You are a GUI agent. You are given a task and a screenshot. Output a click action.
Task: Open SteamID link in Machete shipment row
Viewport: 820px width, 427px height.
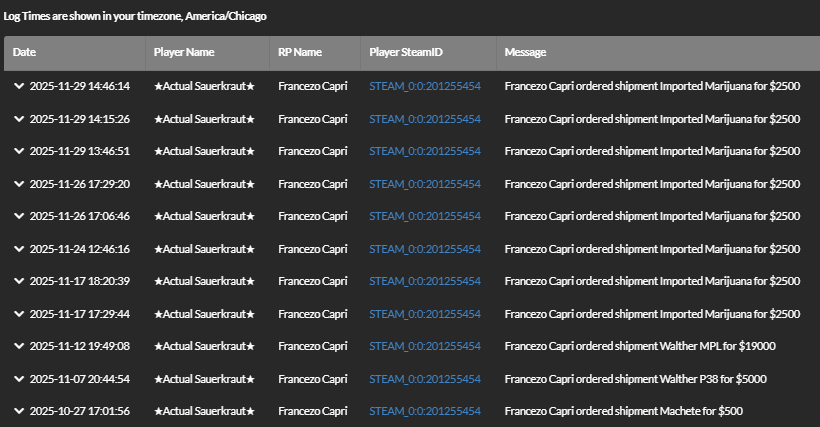tap(425, 411)
